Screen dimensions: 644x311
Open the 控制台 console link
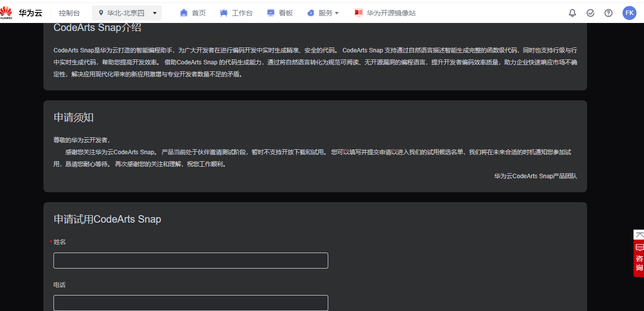tap(69, 13)
